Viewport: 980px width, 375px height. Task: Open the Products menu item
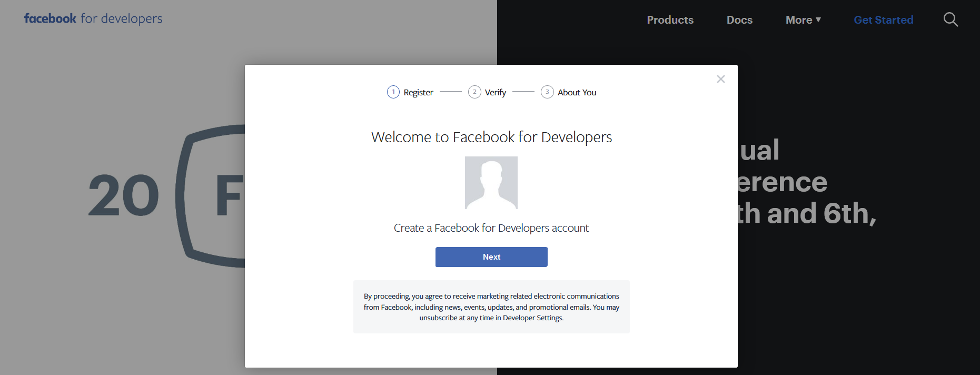[670, 20]
